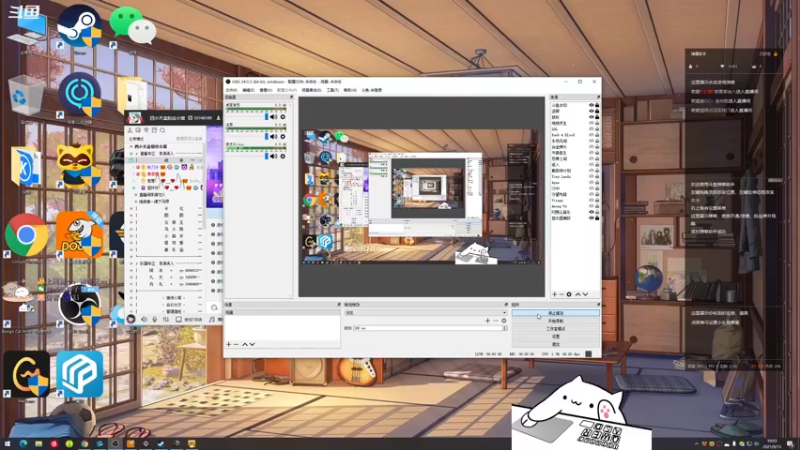Click the 停止推流 stop streaming button
This screenshot has height=450, width=800.
coord(556,313)
